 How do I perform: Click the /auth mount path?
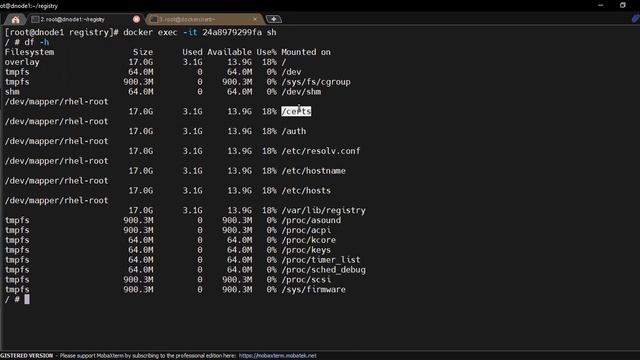[x=294, y=131]
